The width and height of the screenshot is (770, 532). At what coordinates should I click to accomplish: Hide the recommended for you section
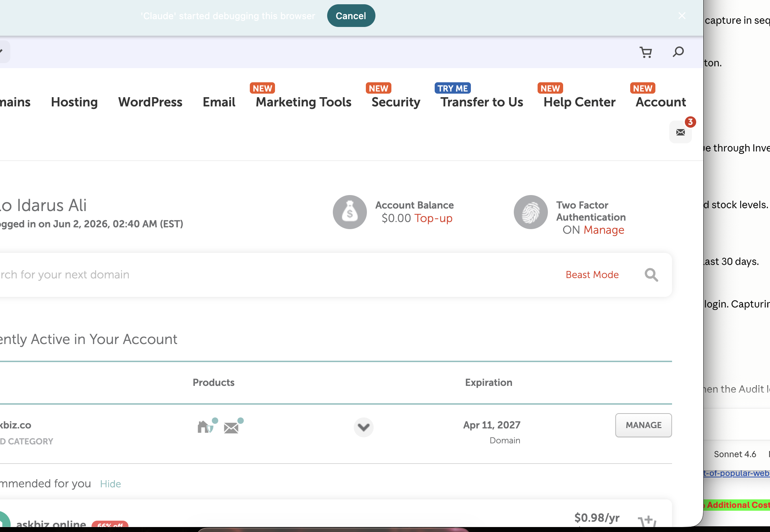tap(110, 484)
